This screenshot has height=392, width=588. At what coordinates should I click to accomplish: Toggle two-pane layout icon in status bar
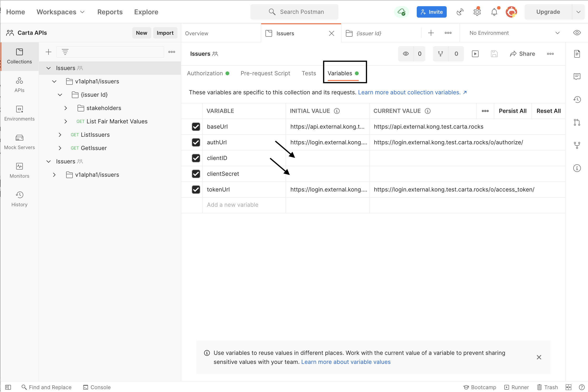click(568, 387)
